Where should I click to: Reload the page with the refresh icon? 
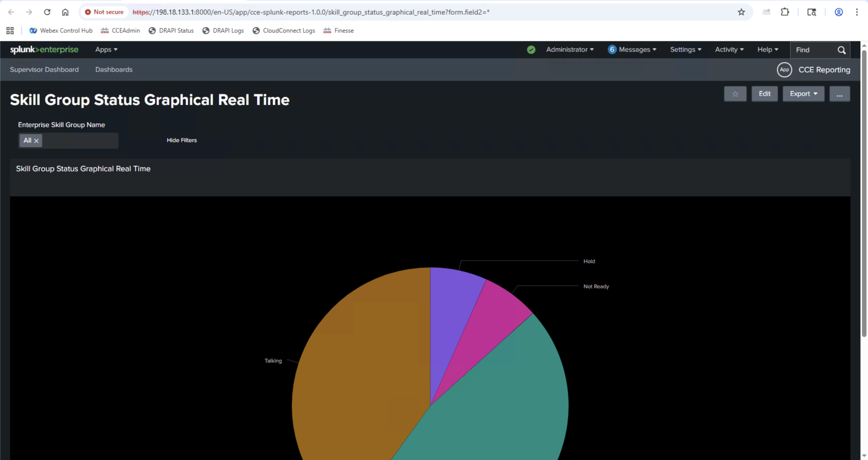47,12
